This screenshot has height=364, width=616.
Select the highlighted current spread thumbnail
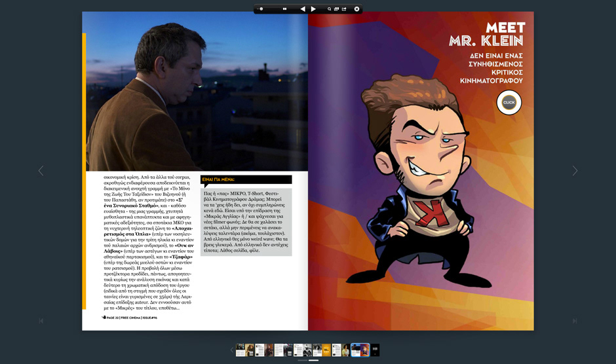360,350
